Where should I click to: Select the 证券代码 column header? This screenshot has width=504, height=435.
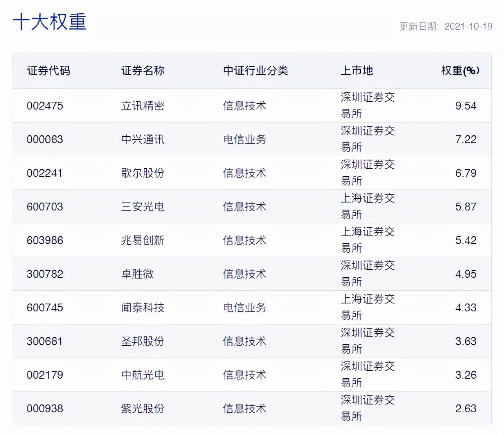tap(49, 71)
